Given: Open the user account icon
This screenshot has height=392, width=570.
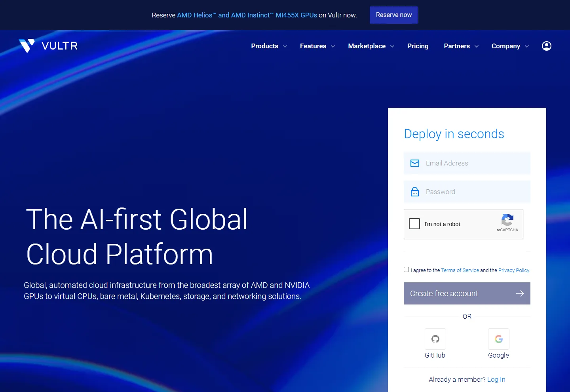Looking at the screenshot, I should 547,46.
